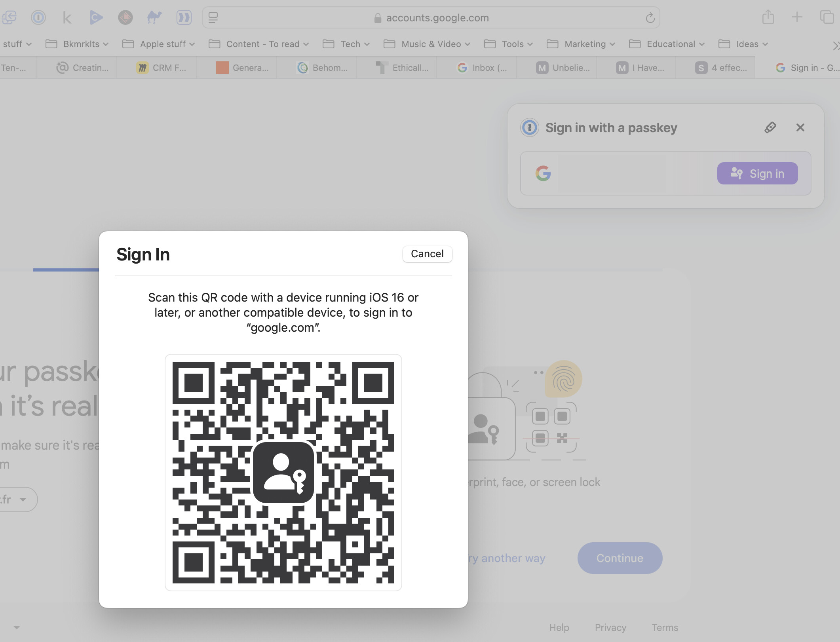Image resolution: width=840 pixels, height=642 pixels.
Task: Open the Privacy link in footer
Action: (610, 627)
